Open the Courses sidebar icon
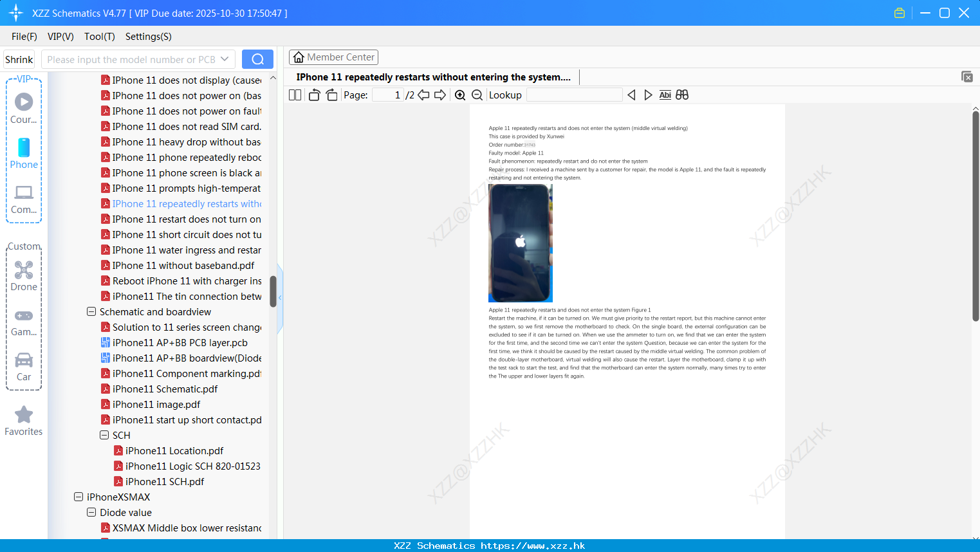Viewport: 980px width, 552px height. (24, 108)
